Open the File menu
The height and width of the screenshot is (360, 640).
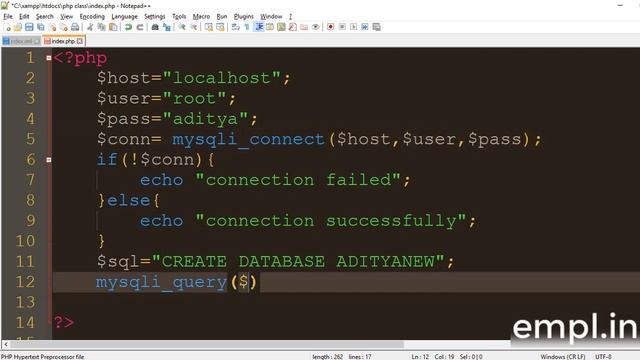coord(8,16)
